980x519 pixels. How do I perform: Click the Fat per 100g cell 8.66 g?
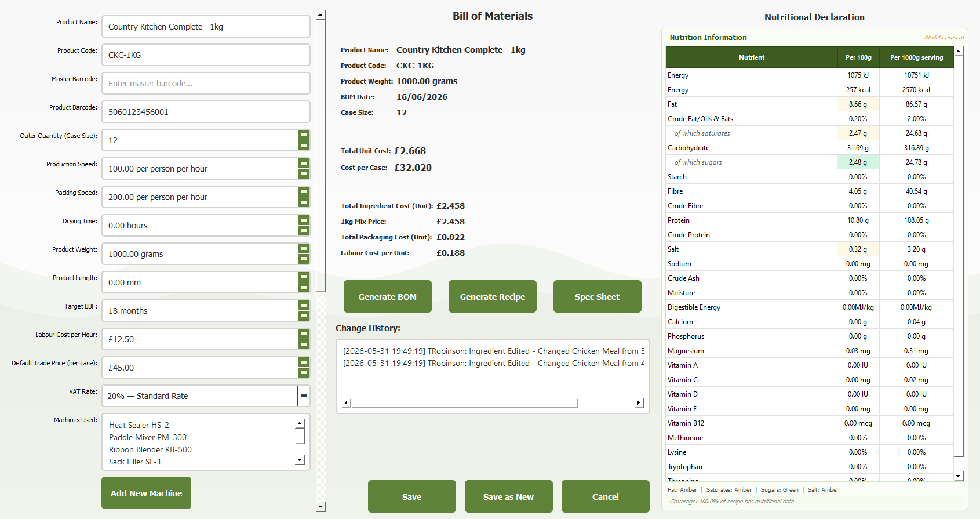click(x=858, y=104)
